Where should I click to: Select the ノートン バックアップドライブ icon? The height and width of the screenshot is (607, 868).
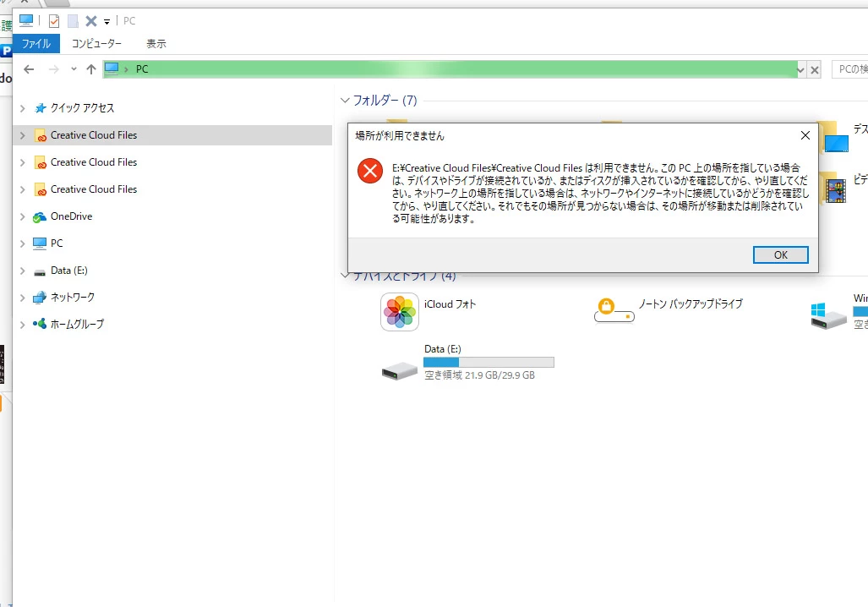coord(614,311)
